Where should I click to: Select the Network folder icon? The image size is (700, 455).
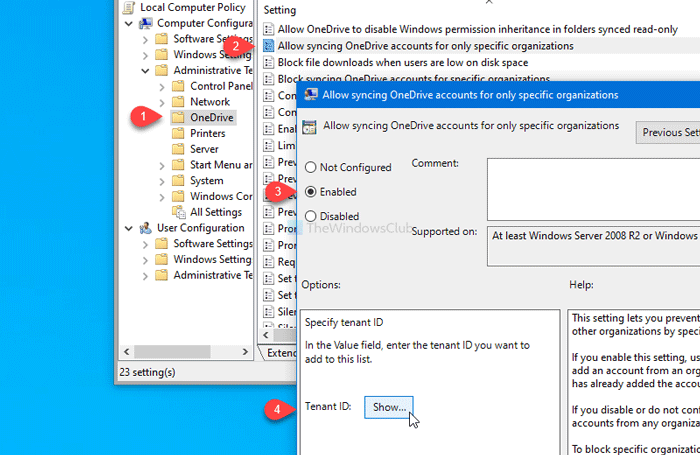tap(178, 101)
